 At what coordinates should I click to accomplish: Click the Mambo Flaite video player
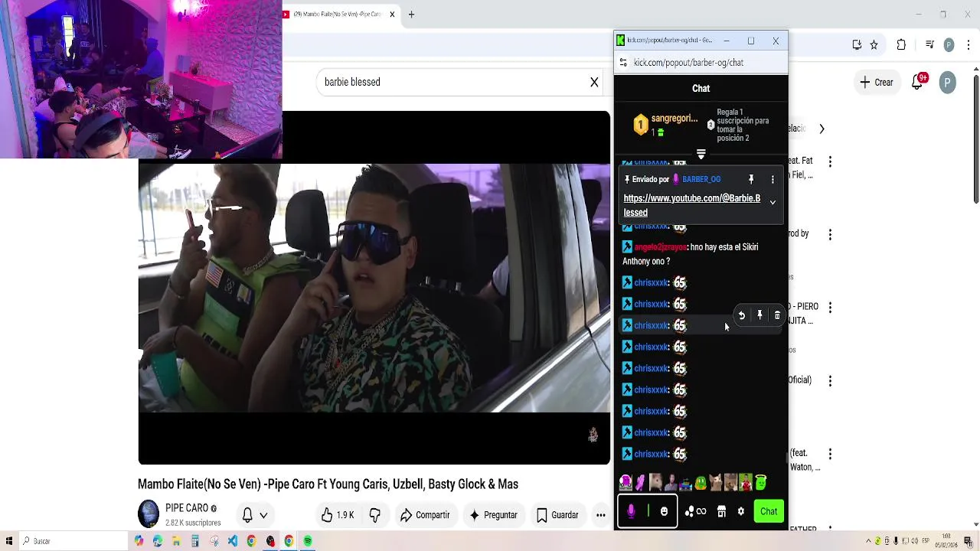coord(374,288)
